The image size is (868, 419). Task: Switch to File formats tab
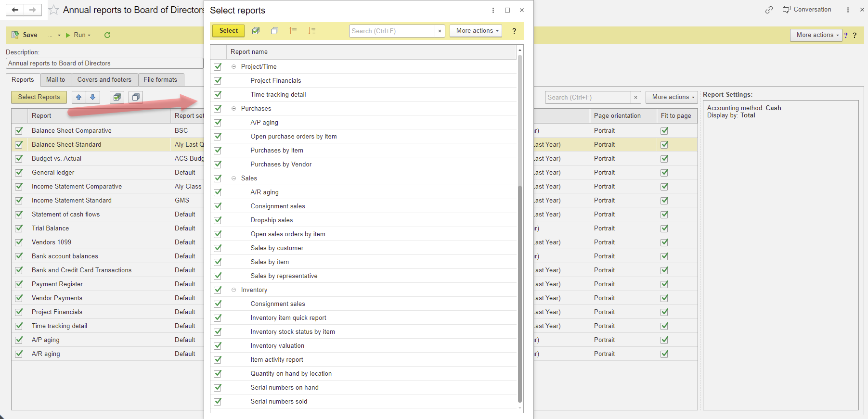tap(160, 80)
